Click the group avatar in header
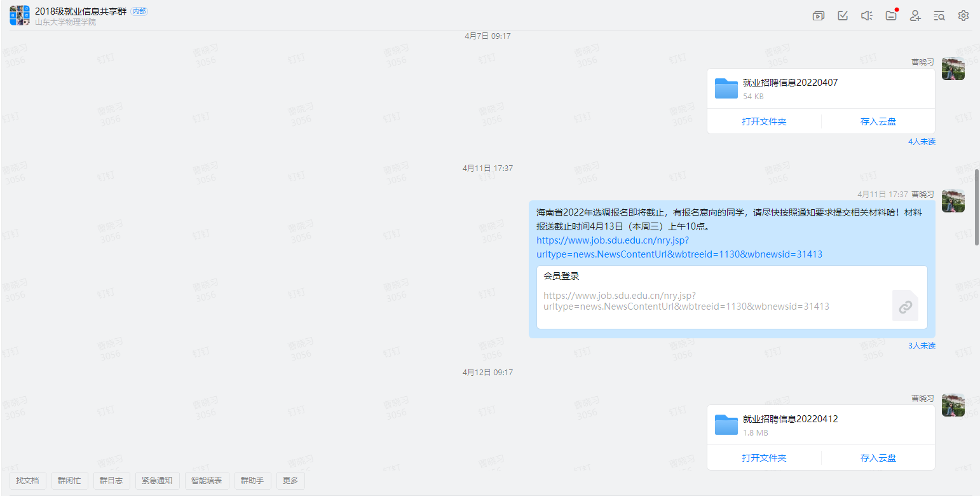Image resolution: width=980 pixels, height=496 pixels. (x=20, y=15)
